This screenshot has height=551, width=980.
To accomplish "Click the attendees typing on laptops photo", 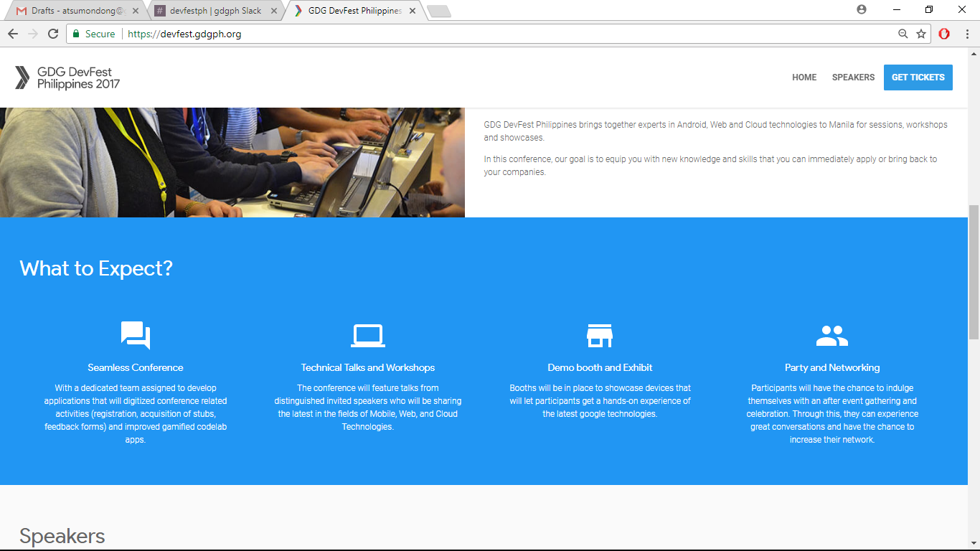I will coord(232,162).
